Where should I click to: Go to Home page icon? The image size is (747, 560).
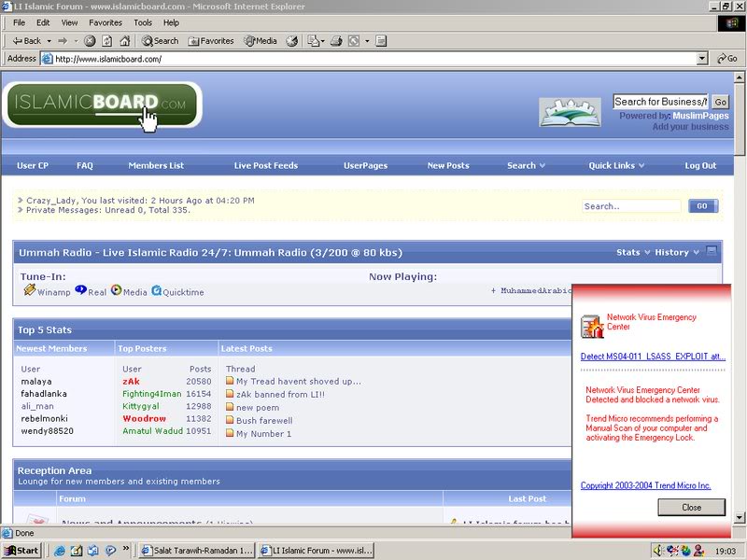[x=125, y=41]
